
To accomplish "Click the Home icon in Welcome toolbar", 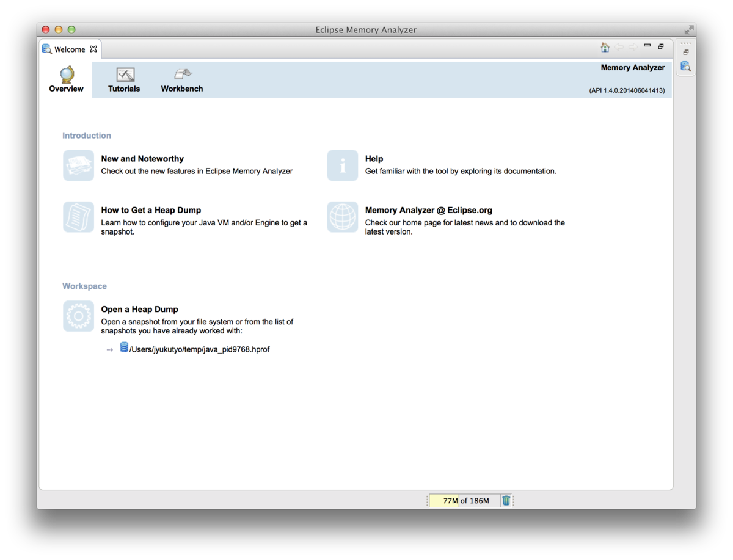I will tap(605, 47).
